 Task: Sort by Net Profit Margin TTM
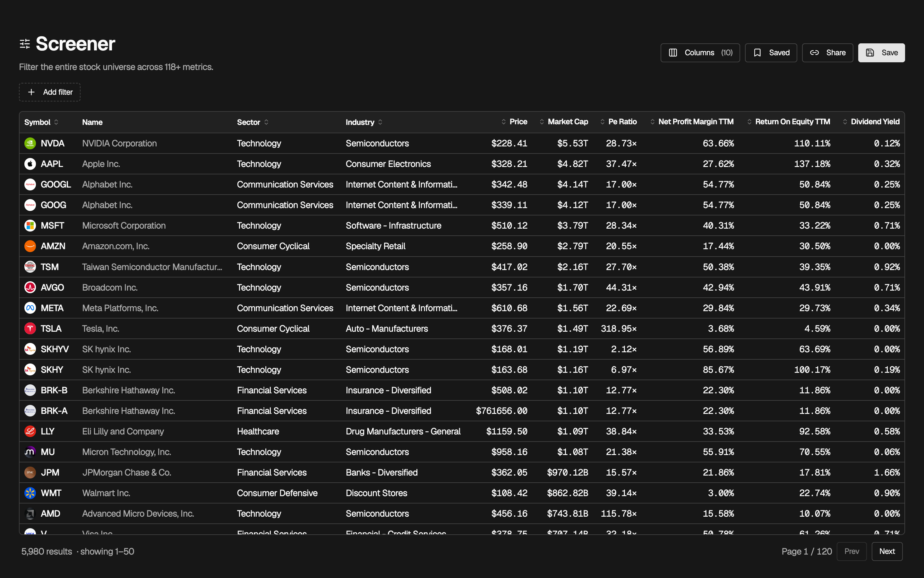coord(691,122)
